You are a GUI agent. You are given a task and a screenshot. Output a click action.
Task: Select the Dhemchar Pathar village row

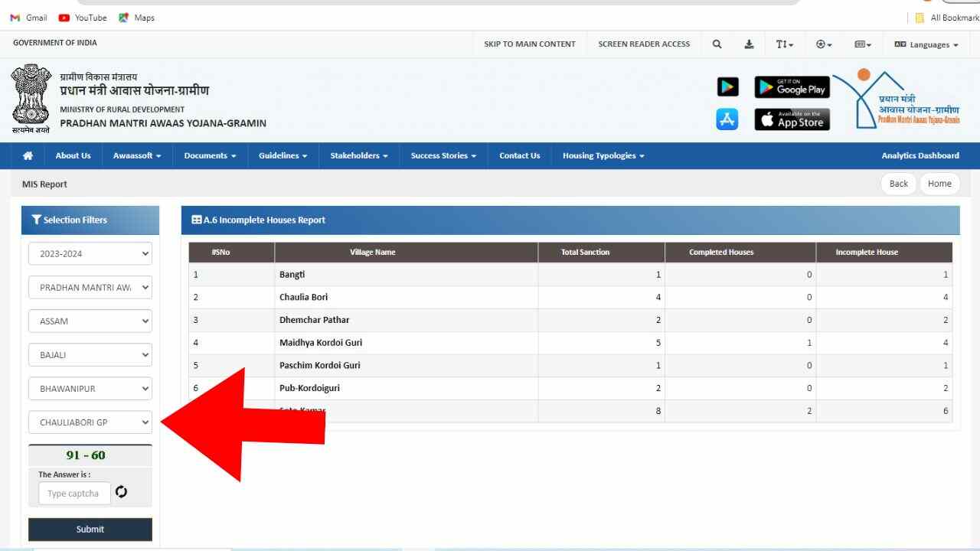tap(570, 320)
